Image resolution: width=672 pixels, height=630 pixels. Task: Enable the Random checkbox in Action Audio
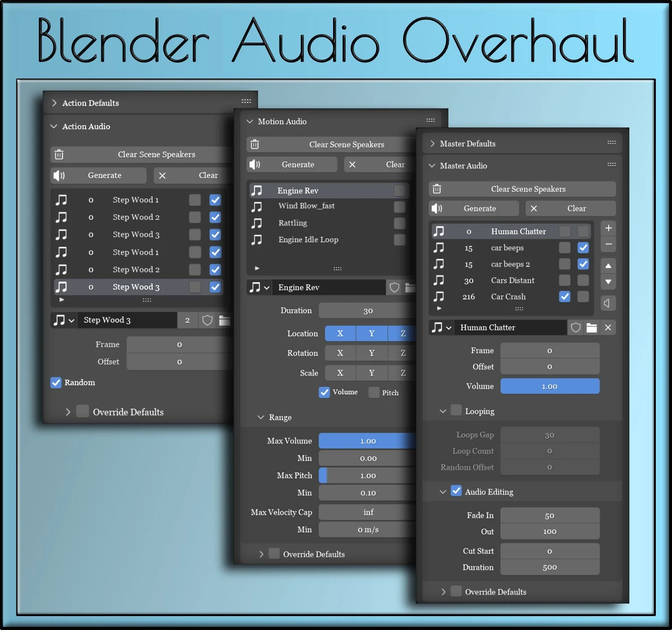[x=56, y=382]
